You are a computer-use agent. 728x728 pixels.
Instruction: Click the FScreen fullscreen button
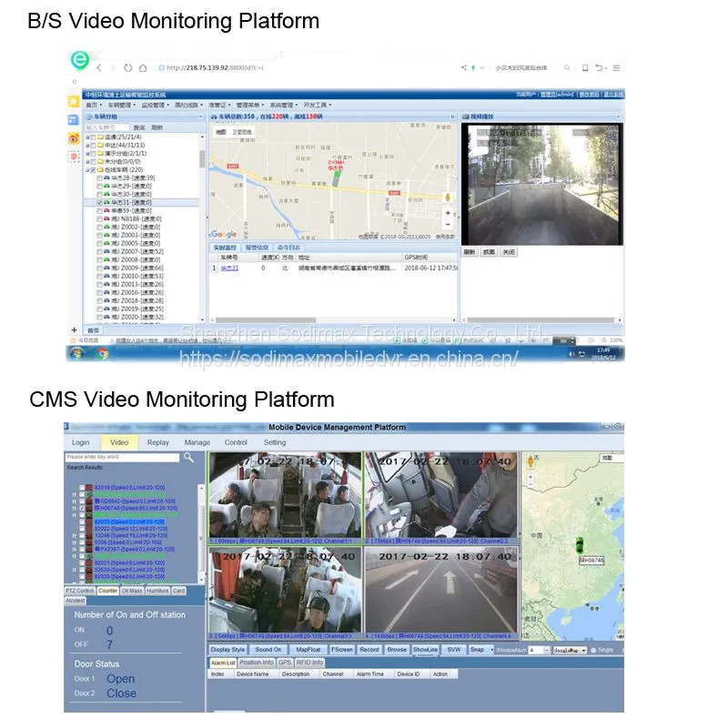[342, 650]
